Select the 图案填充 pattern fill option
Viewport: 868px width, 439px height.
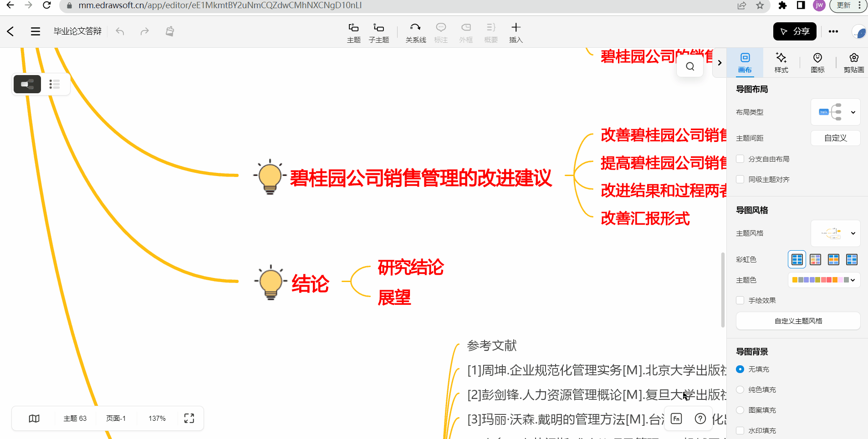point(740,410)
